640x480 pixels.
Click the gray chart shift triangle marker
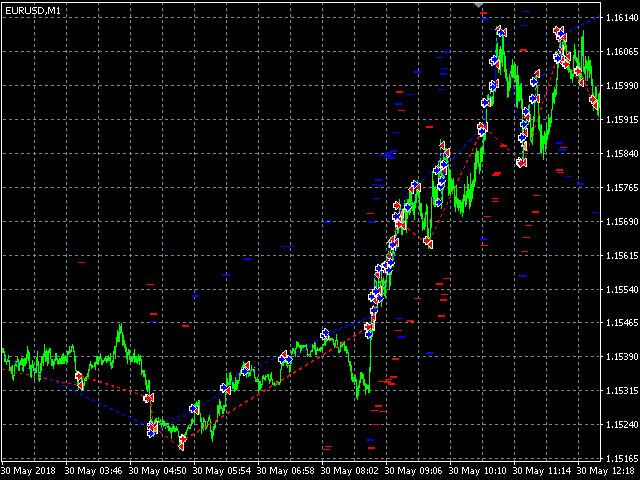[x=478, y=5]
